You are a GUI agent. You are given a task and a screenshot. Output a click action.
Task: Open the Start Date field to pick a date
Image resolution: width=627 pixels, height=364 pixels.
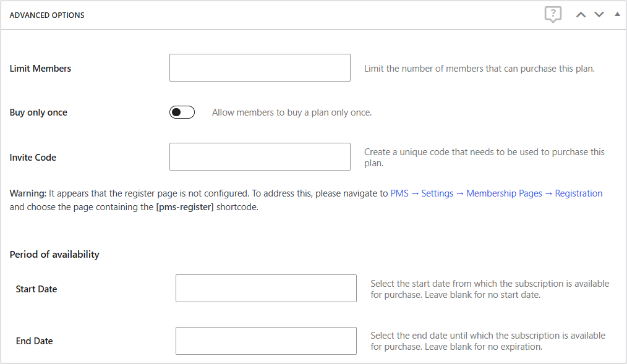(x=266, y=288)
